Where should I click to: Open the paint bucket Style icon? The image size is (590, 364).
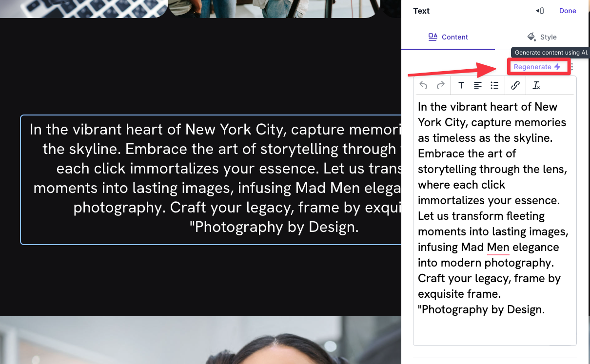coord(531,37)
